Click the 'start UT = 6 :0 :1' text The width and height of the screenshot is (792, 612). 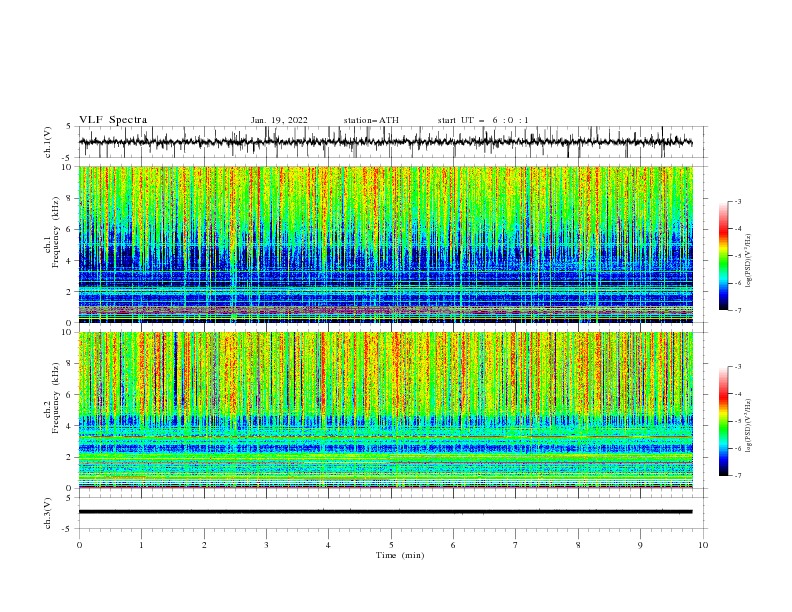483,120
